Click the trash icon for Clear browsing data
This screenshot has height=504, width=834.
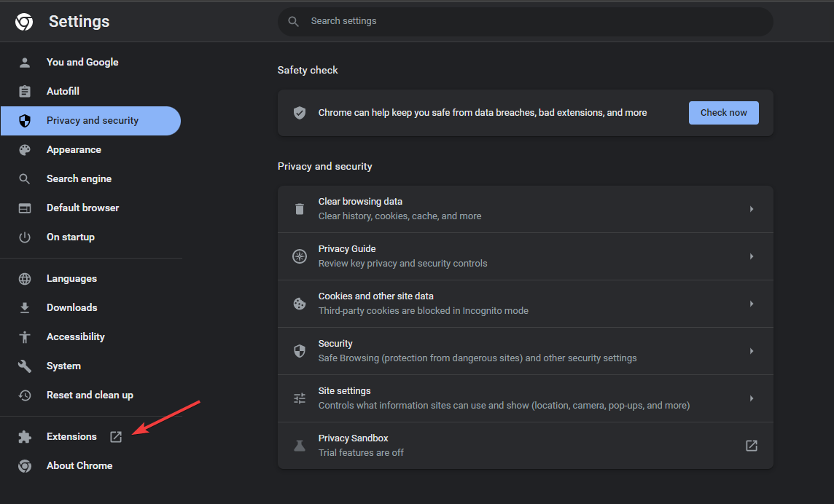[300, 209]
